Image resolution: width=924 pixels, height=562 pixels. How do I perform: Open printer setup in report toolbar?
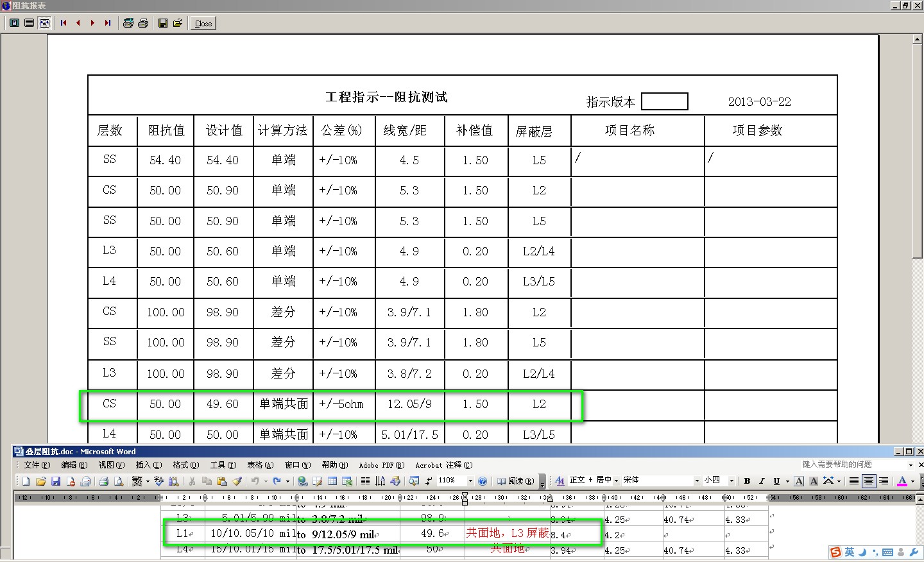(x=128, y=23)
